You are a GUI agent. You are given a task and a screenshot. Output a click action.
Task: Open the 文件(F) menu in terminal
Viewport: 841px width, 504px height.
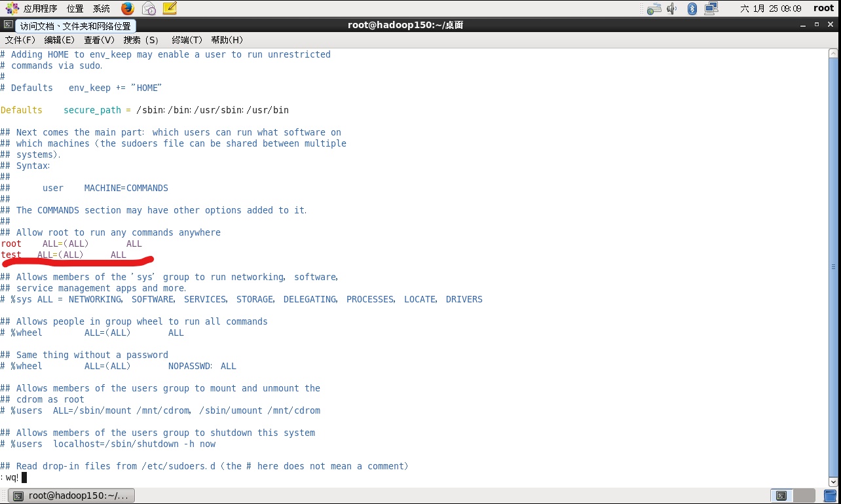point(20,40)
